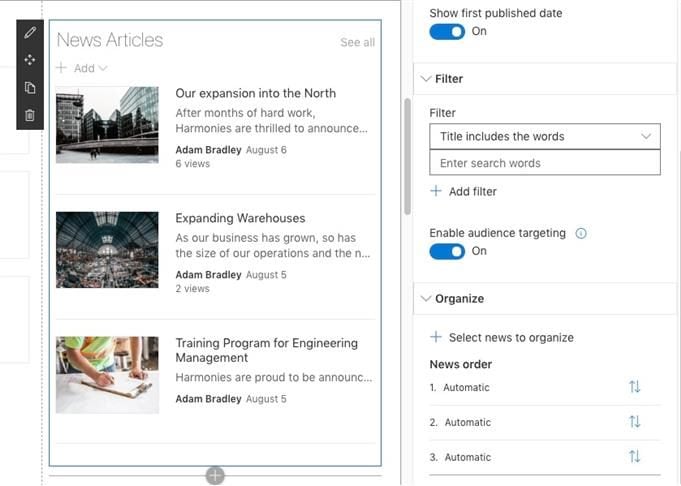Image resolution: width=681 pixels, height=486 pixels.
Task: Disable the audience targeting toggle
Action: [x=447, y=251]
